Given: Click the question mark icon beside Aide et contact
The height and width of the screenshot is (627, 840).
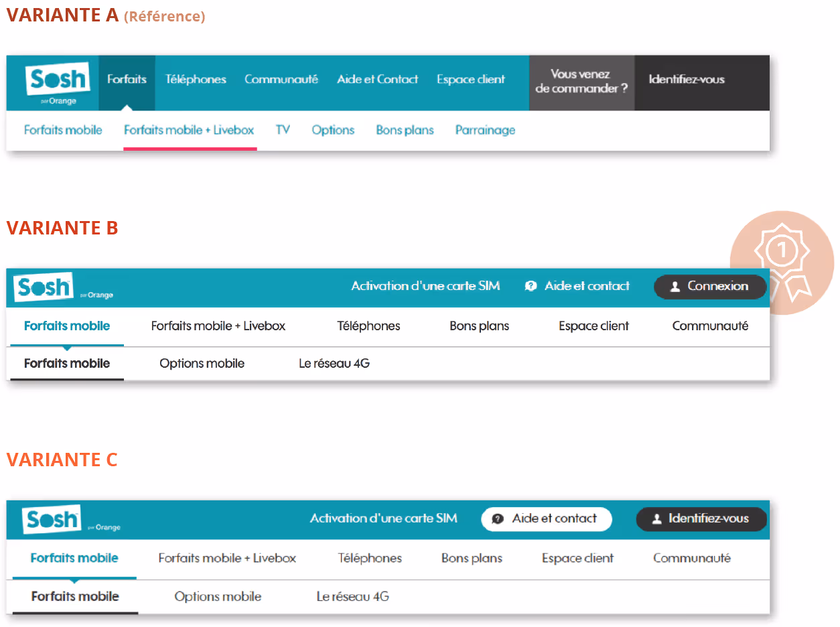Looking at the screenshot, I should coord(531,286).
